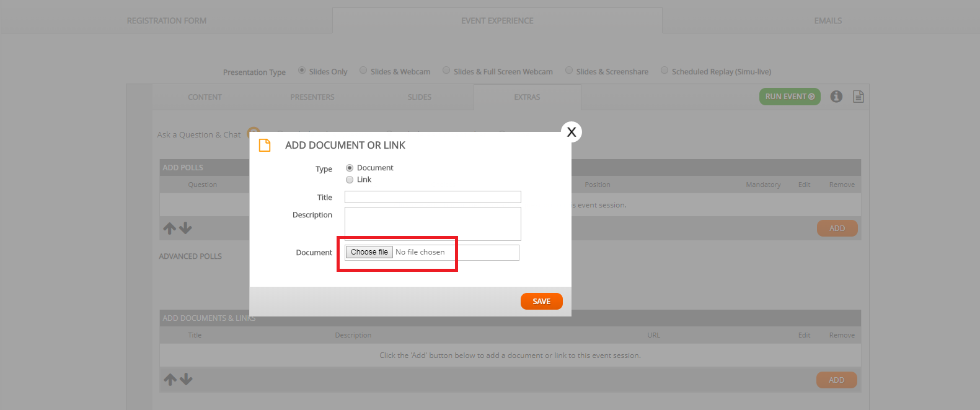The width and height of the screenshot is (980, 410).
Task: Select Scheduled Replay (Simu-live) option
Action: click(664, 71)
